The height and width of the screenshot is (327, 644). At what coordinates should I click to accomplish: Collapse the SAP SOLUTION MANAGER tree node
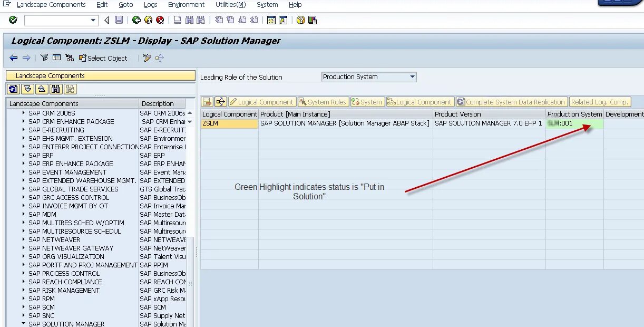24,323
